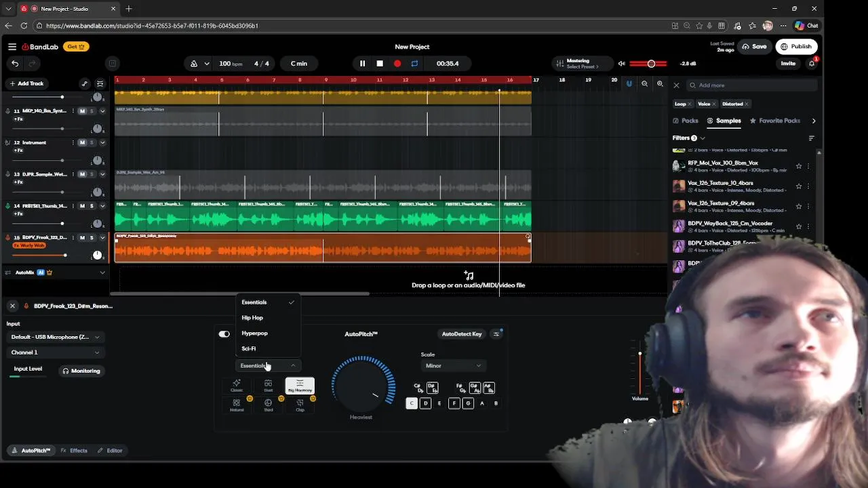This screenshot has height=488, width=868.
Task: Mute master output via speaker icon
Action: 621,64
